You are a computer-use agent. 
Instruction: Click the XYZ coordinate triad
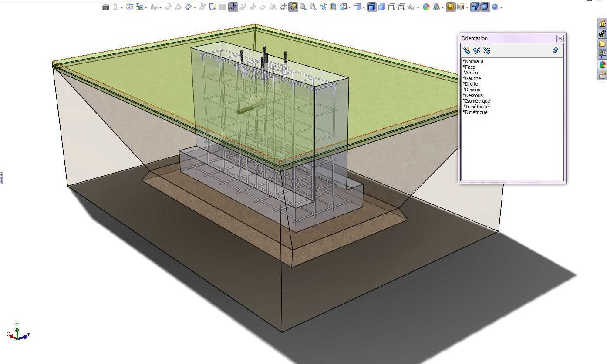point(18,332)
